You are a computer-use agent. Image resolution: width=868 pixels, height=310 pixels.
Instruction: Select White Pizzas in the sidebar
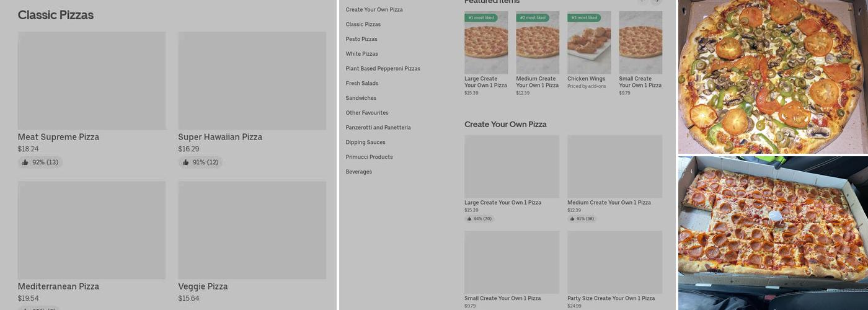tap(362, 54)
